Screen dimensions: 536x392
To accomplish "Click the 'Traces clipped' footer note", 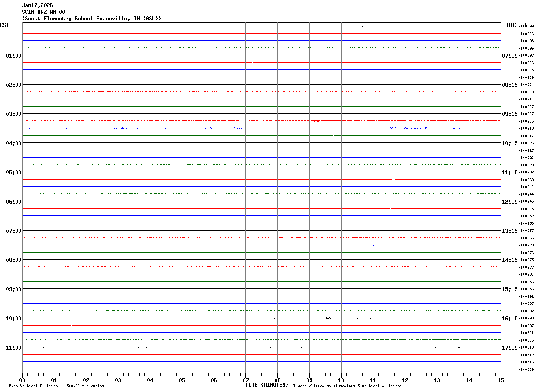I will tap(347, 386).
